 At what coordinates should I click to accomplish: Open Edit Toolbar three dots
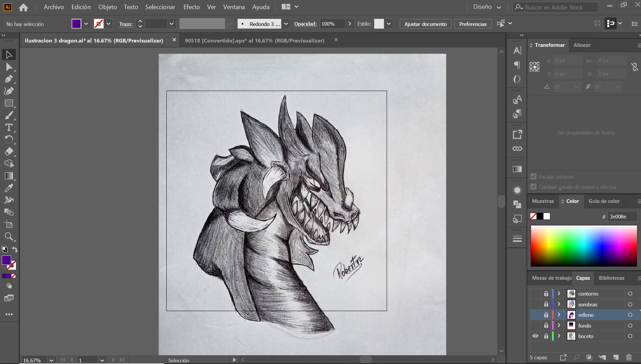pos(9,314)
